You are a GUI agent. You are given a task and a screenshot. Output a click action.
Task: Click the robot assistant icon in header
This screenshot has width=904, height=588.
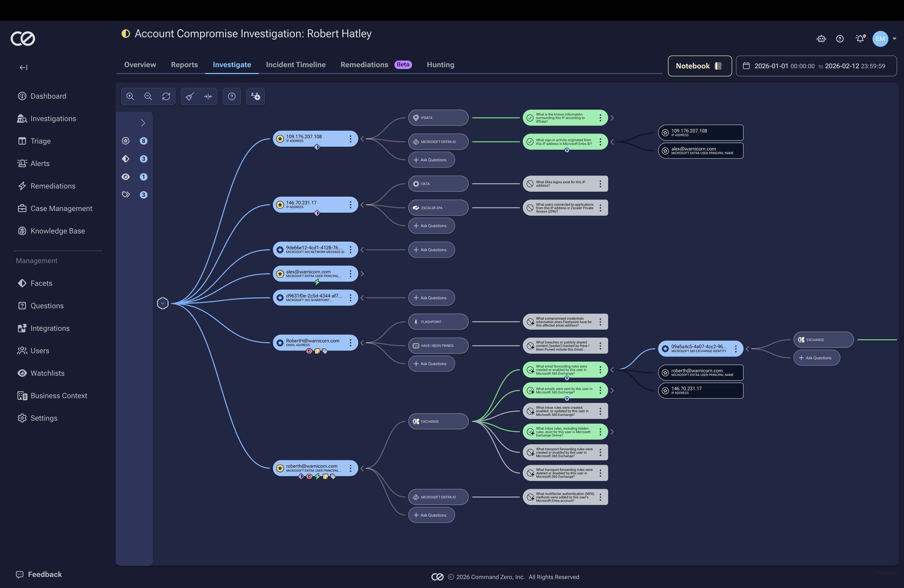pyautogui.click(x=821, y=39)
